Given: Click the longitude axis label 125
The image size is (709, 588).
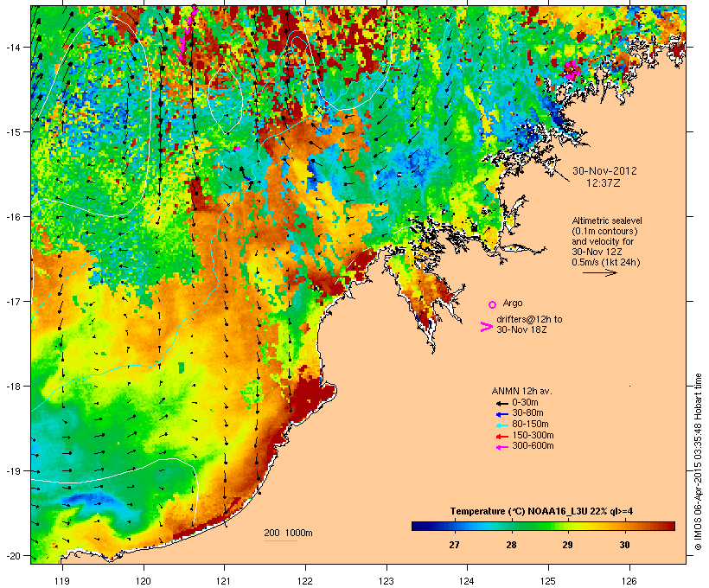Looking at the screenshot, I should [548, 581].
